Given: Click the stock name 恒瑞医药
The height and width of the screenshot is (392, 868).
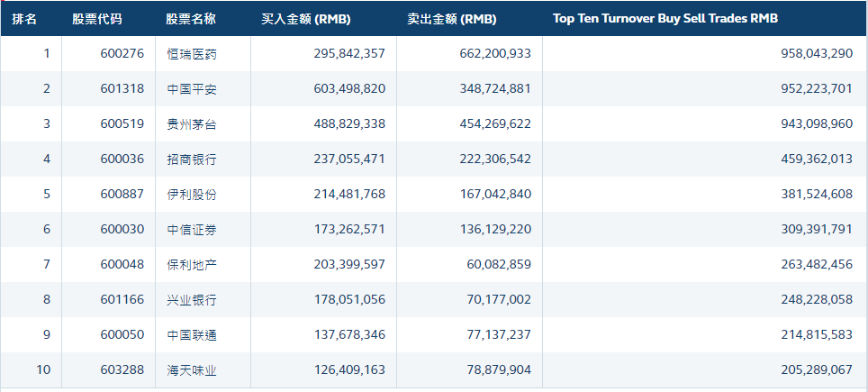Looking at the screenshot, I should point(191,54).
